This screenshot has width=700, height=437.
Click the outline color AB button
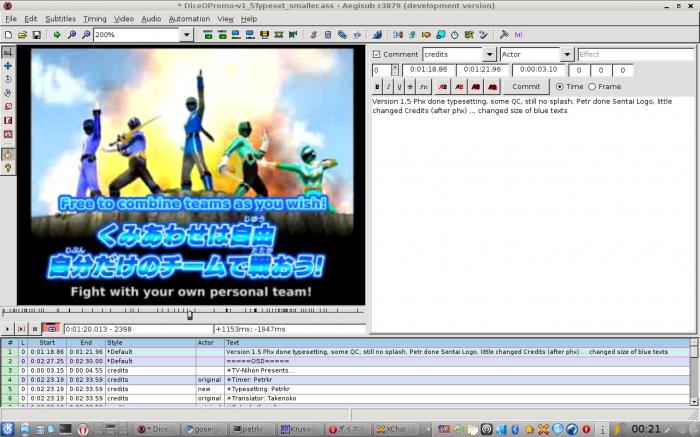tap(475, 87)
